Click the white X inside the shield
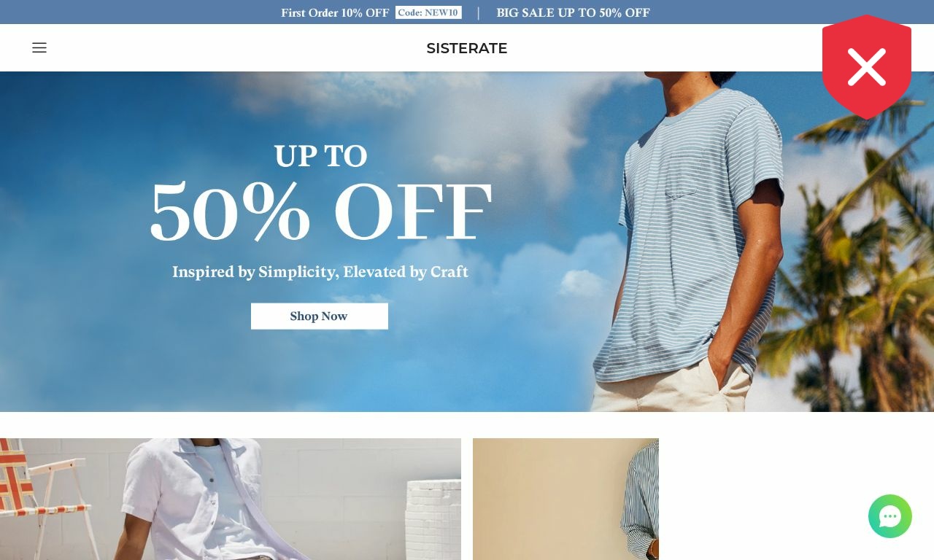This screenshot has width=934, height=560. 867,67
